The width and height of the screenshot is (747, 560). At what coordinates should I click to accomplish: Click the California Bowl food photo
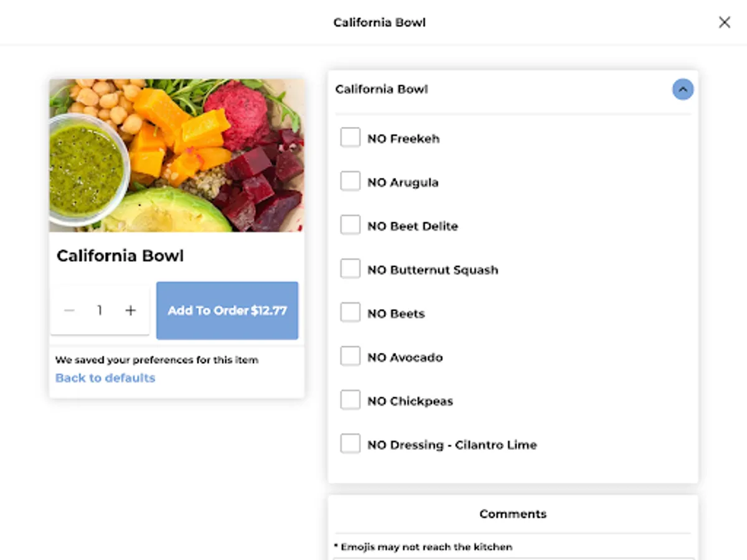(177, 156)
